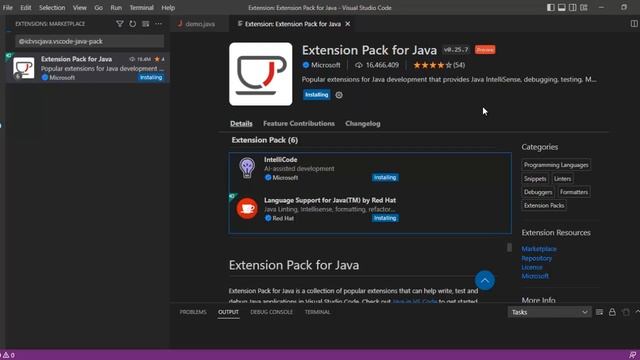640x360 pixels.
Task: Click the Debuggers category tag
Action: [x=538, y=192]
